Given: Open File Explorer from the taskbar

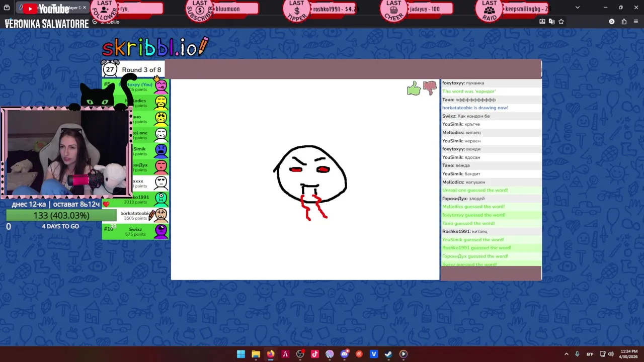Looking at the screenshot, I should 256,354.
